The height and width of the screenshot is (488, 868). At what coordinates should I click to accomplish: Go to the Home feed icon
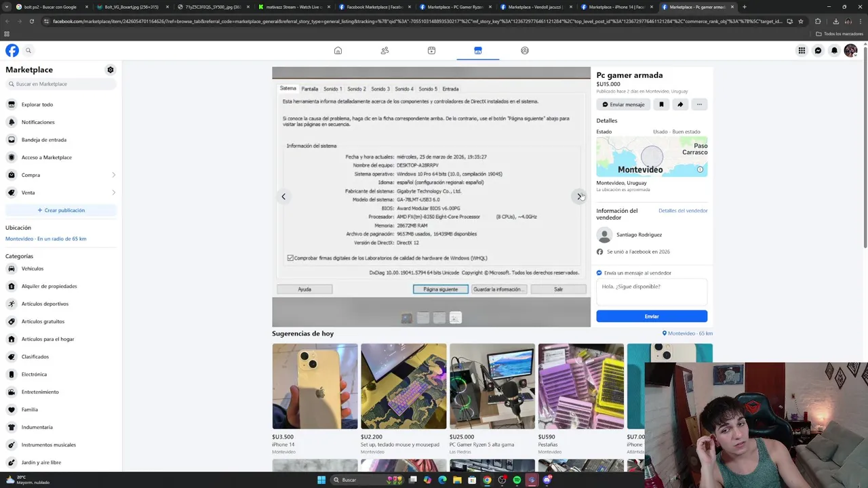point(338,50)
